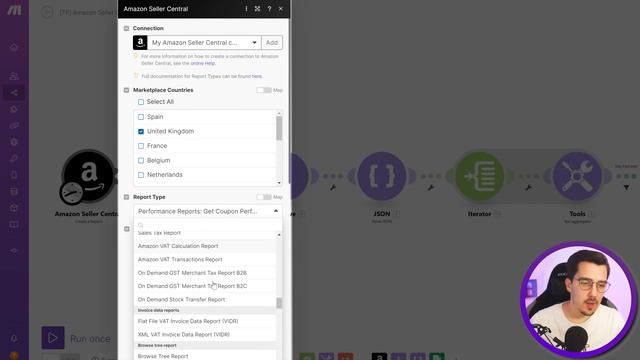
Task: Open Keys icon in left sidebar
Action: 14,158
